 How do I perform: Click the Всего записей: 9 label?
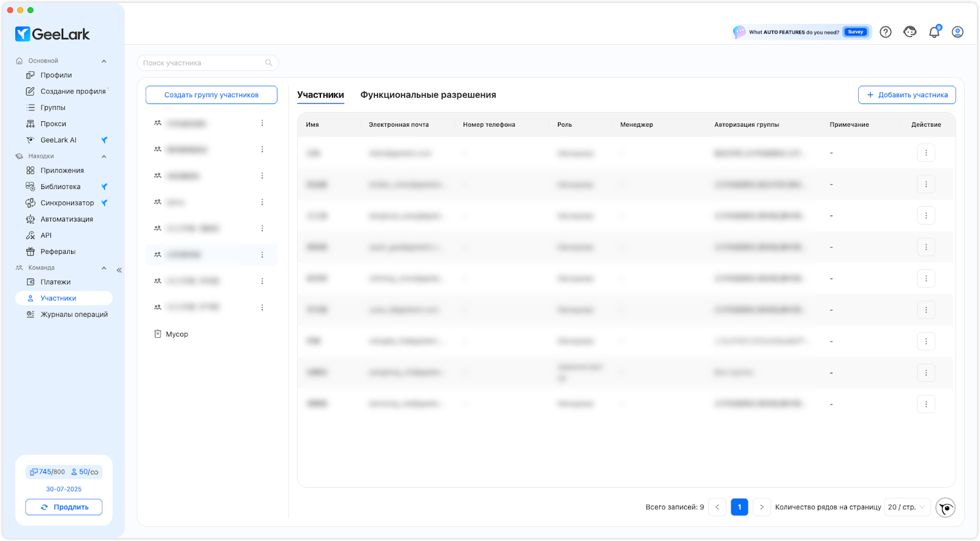coord(674,507)
